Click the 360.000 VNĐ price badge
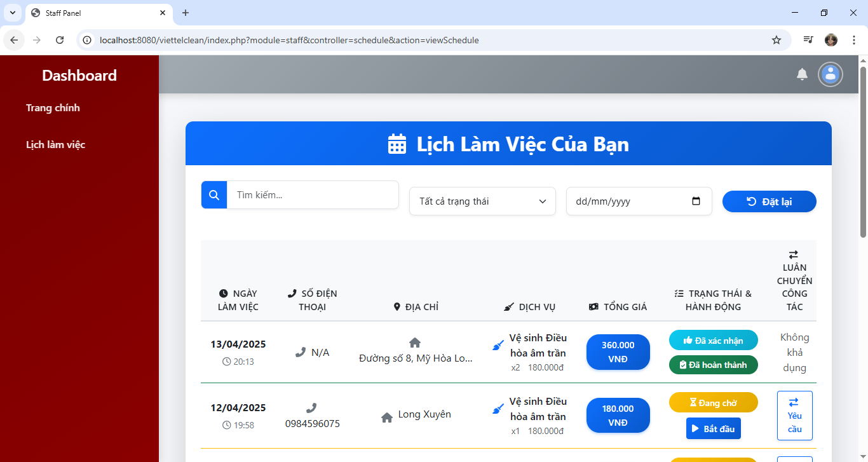868x462 pixels. point(618,352)
